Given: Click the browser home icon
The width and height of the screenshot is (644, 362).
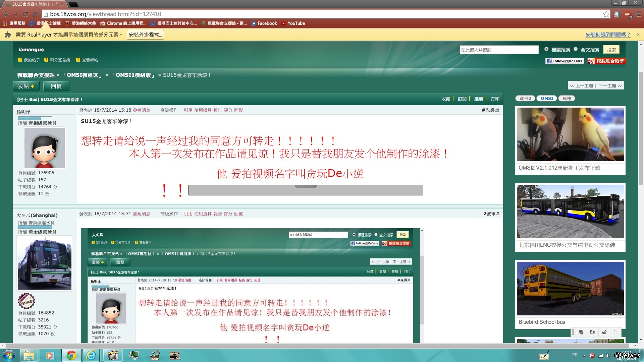Looking at the screenshot, I should (x=35, y=14).
